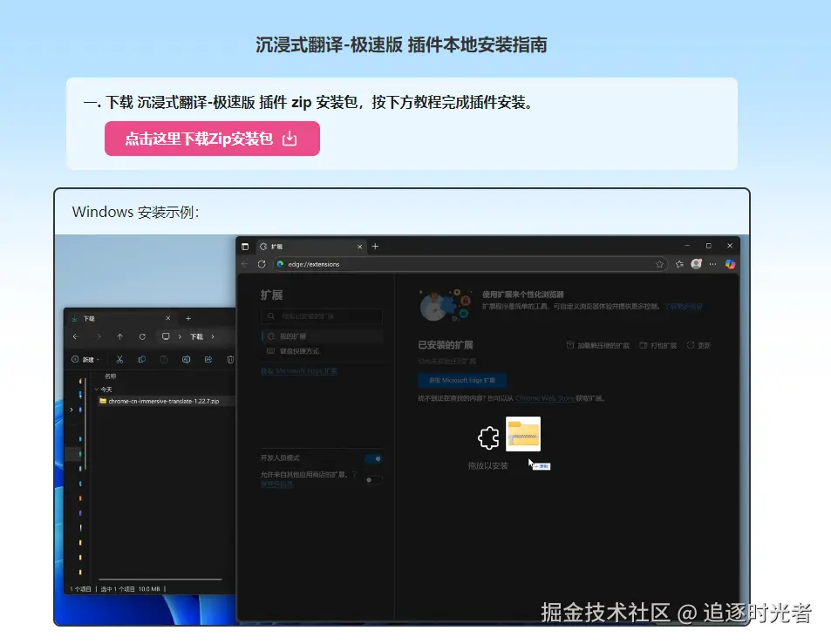The image size is (831, 644).
Task: Toggle allow extensions from other stores switch
Action: 373,480
